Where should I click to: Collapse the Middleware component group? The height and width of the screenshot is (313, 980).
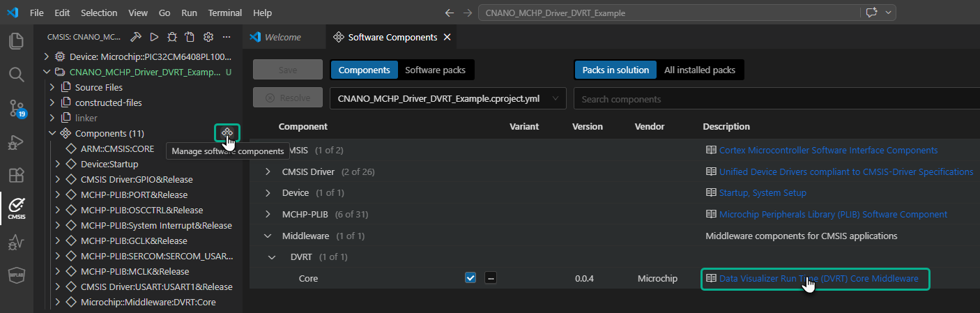[268, 236]
